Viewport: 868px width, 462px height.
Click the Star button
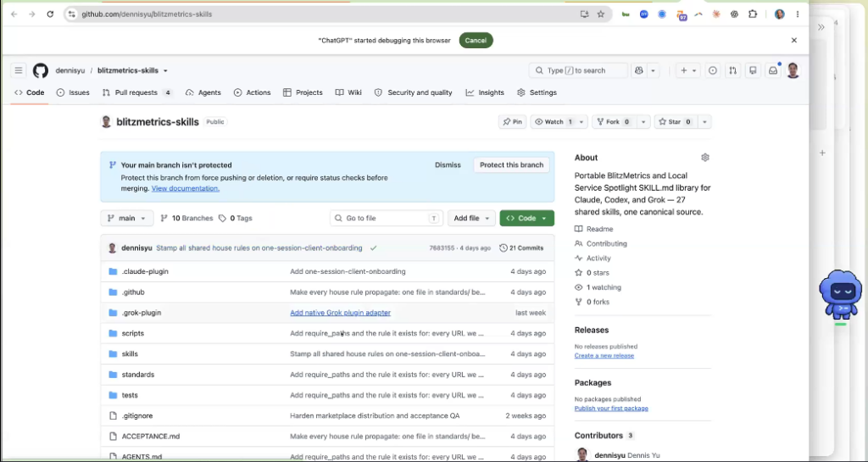(675, 122)
